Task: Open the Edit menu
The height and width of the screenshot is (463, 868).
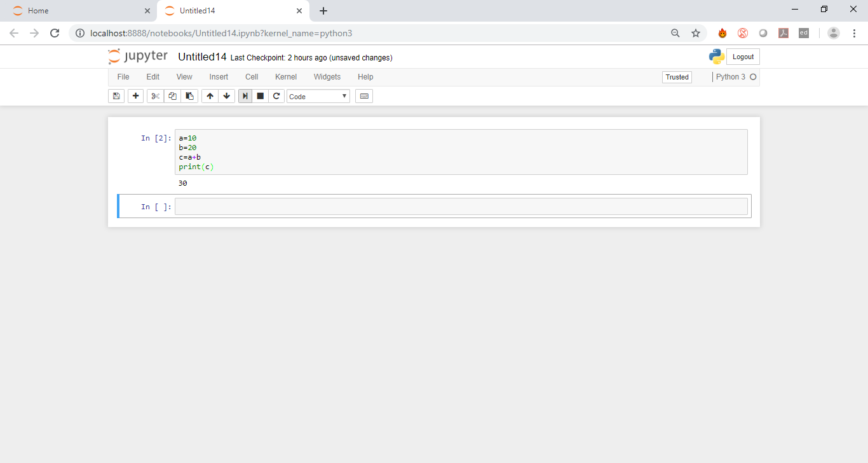Action: (x=153, y=77)
